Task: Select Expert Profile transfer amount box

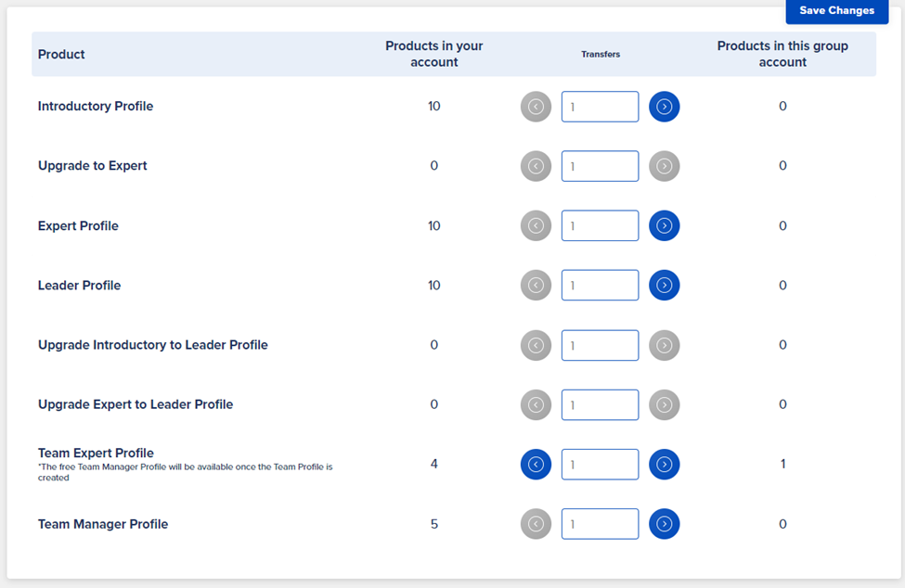Action: tap(600, 225)
